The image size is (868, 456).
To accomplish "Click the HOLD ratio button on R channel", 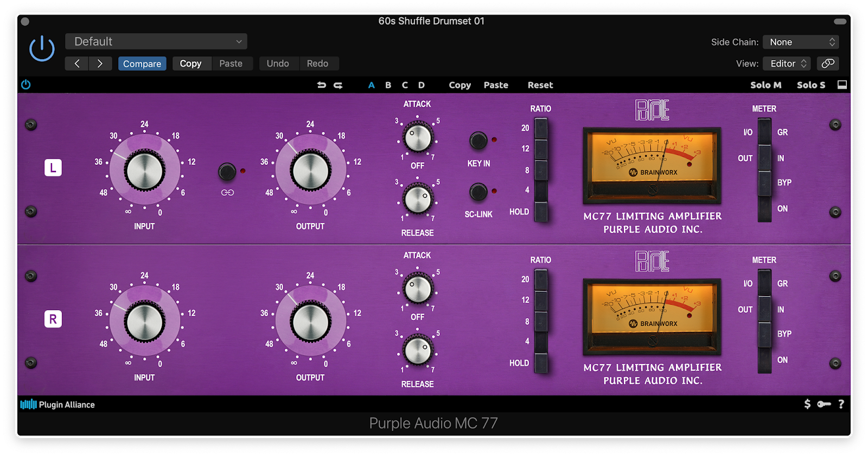I will pyautogui.click(x=541, y=363).
